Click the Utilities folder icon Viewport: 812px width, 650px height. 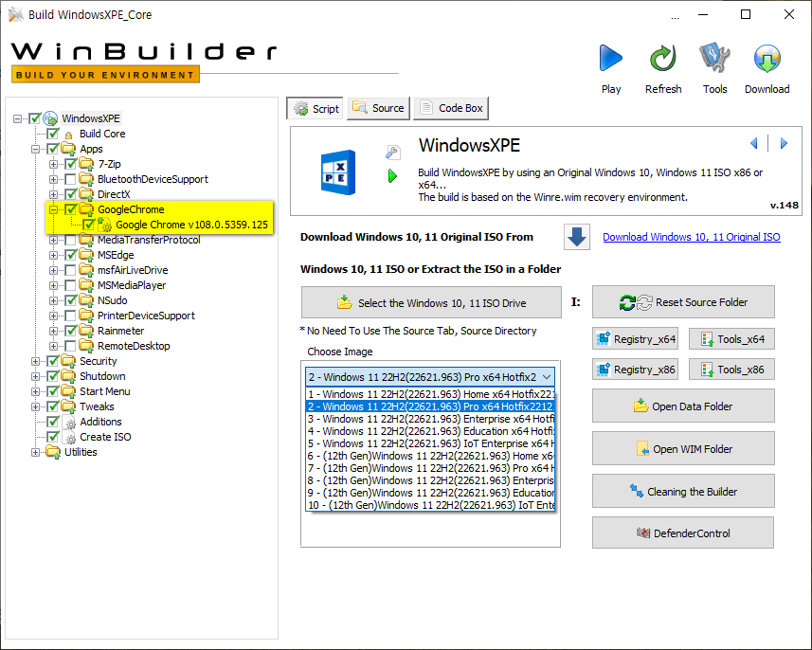click(x=53, y=452)
